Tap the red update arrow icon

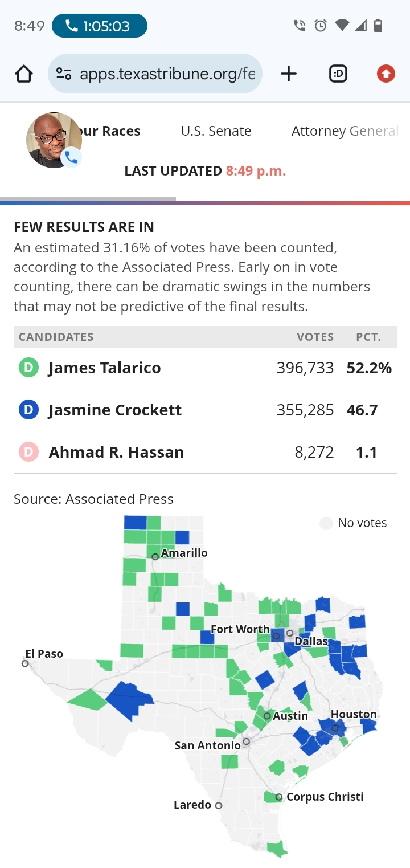(386, 74)
